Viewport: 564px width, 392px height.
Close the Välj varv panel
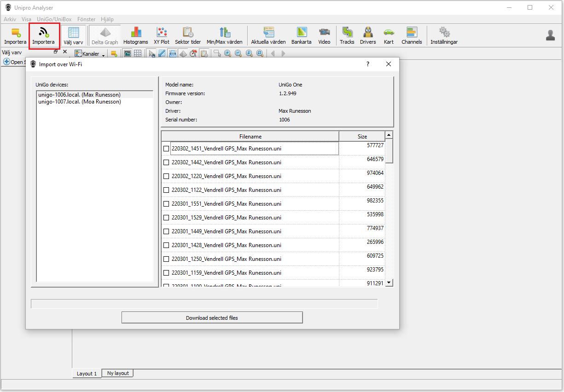point(65,52)
